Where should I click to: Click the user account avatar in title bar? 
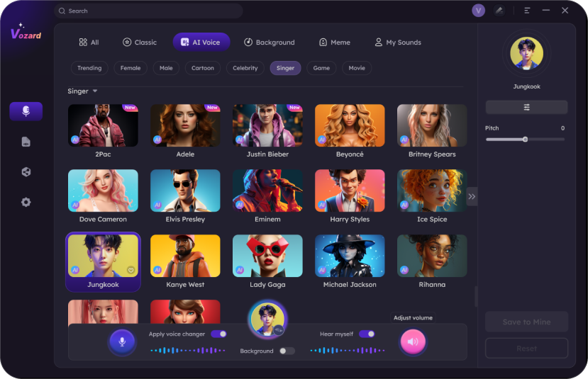click(478, 11)
